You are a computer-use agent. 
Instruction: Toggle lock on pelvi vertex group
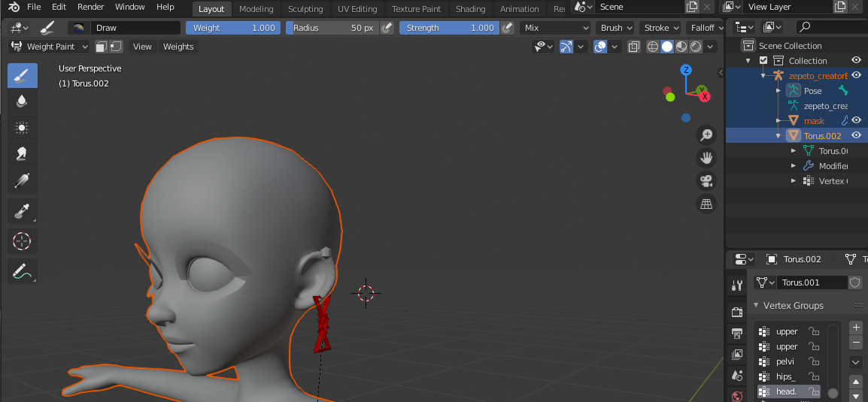point(814,361)
